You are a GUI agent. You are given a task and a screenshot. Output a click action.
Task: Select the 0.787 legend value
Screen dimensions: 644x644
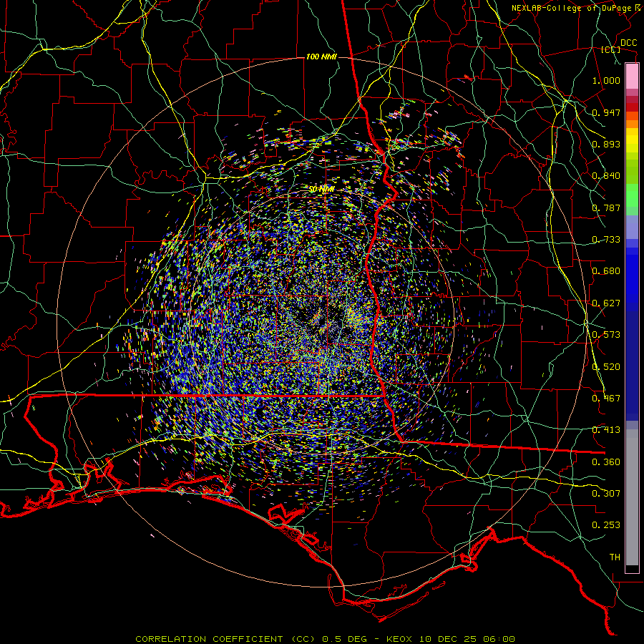[x=606, y=208]
